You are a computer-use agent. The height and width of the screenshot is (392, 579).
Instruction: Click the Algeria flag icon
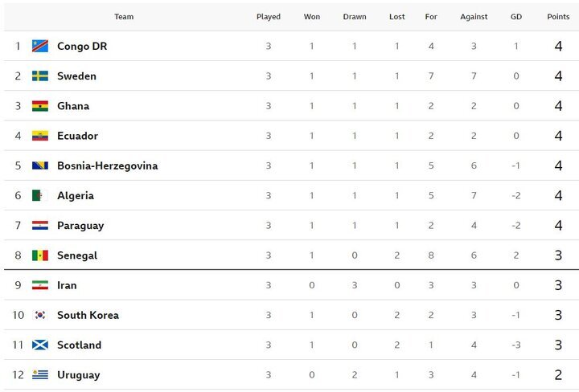tap(40, 195)
